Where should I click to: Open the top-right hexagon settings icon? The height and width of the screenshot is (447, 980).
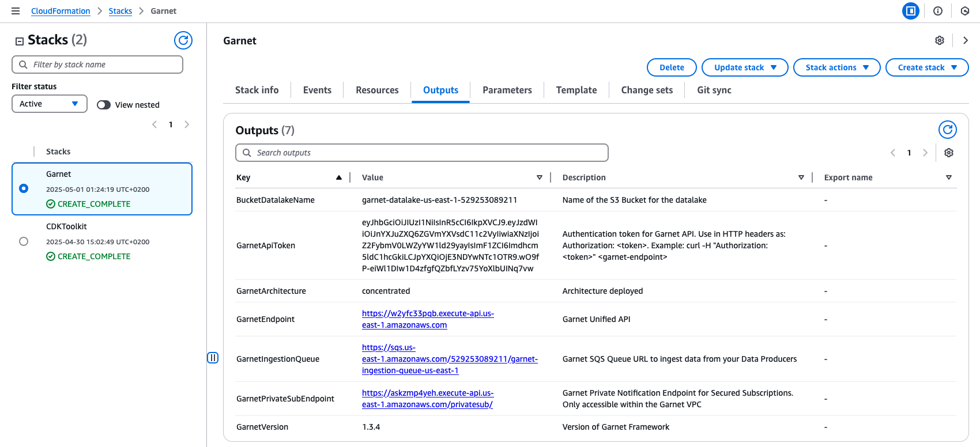[x=965, y=11]
